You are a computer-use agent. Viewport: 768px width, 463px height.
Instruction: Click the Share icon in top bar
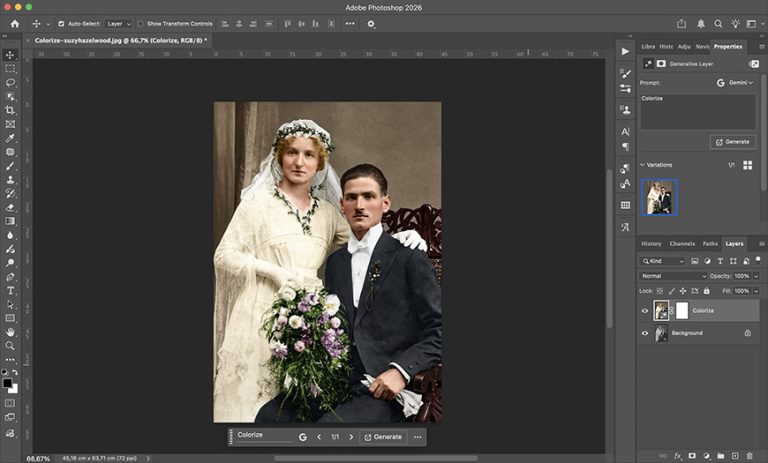click(x=681, y=24)
